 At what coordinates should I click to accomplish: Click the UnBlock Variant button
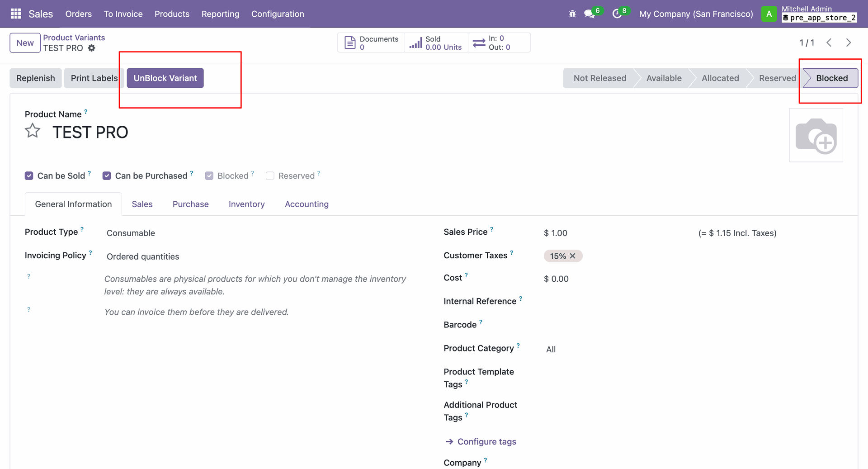point(165,78)
